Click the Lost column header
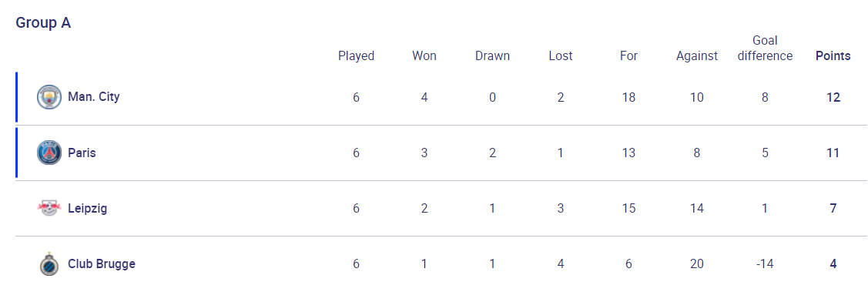Viewport: 868px width, 302px height. [x=560, y=56]
